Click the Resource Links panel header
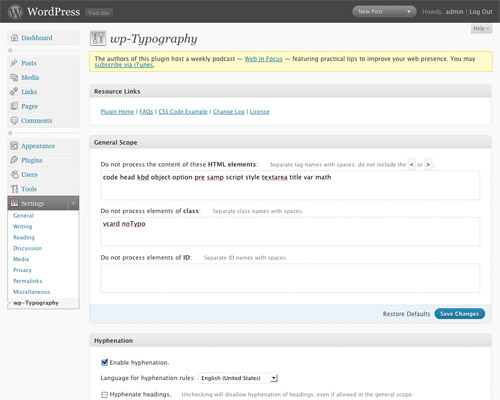This screenshot has width=500, height=400. click(290, 91)
